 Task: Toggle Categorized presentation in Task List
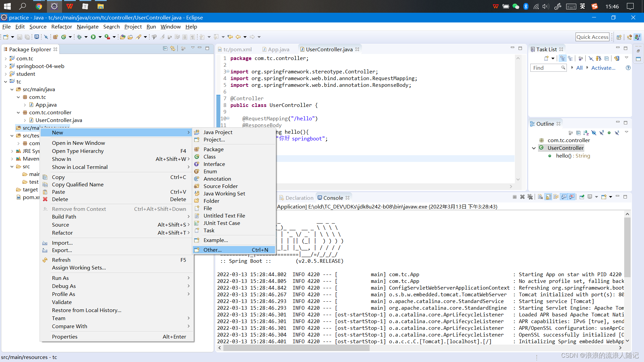click(x=563, y=58)
